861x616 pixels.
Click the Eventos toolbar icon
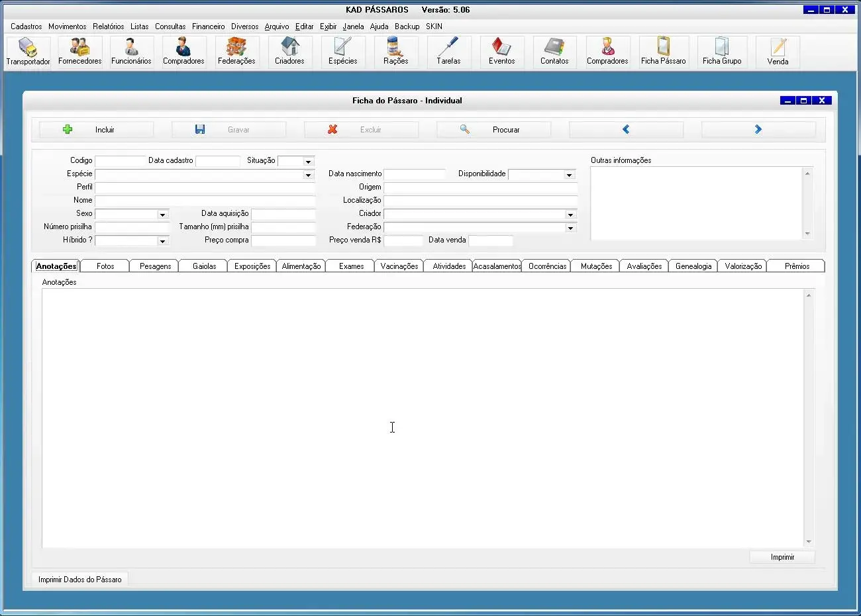501,52
